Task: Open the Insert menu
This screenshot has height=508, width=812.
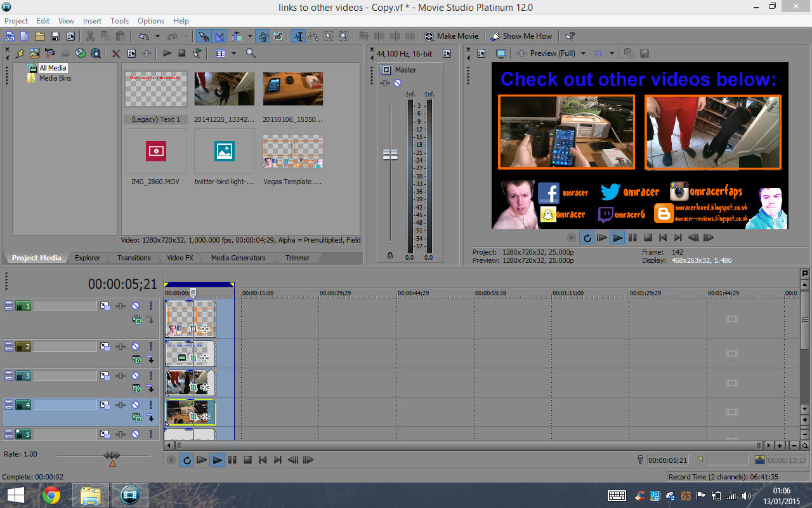Action: [x=92, y=21]
